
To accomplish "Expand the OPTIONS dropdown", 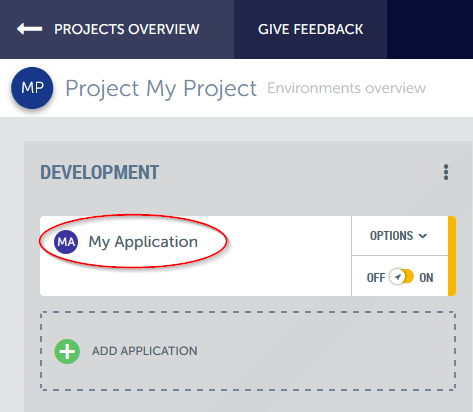I will click(x=399, y=236).
